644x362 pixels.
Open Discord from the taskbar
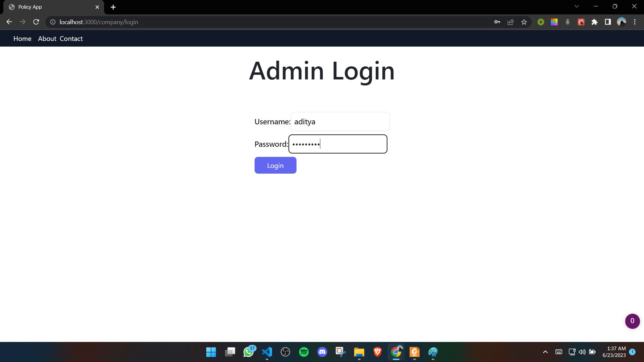click(322, 352)
